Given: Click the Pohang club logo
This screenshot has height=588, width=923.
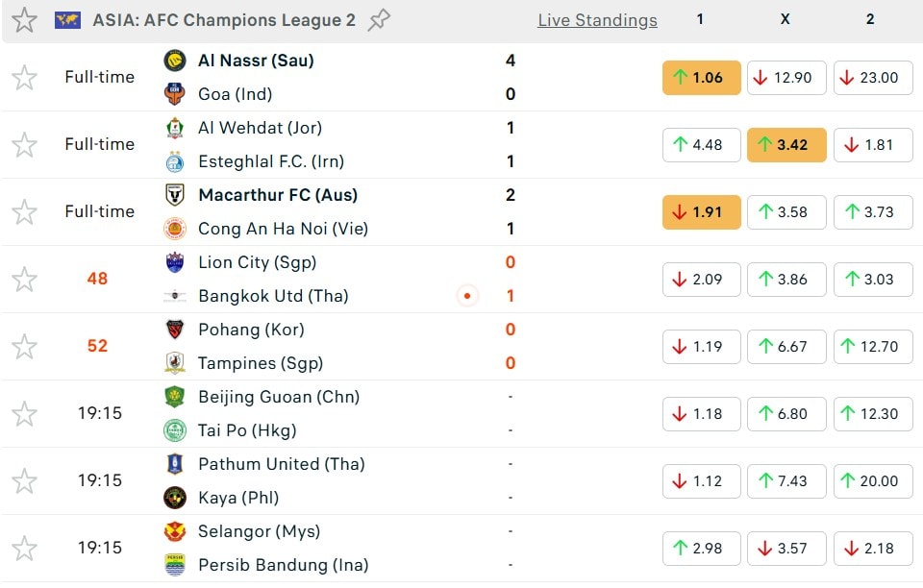Looking at the screenshot, I should [174, 330].
